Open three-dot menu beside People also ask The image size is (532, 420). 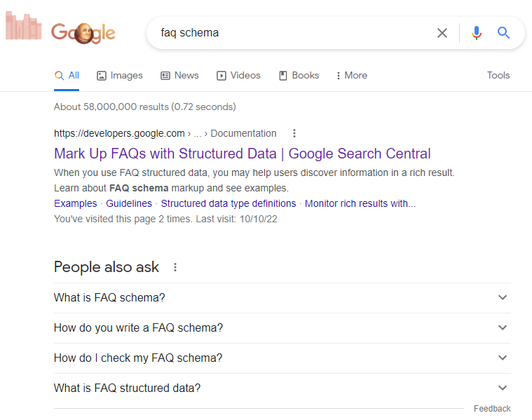pyautogui.click(x=175, y=267)
